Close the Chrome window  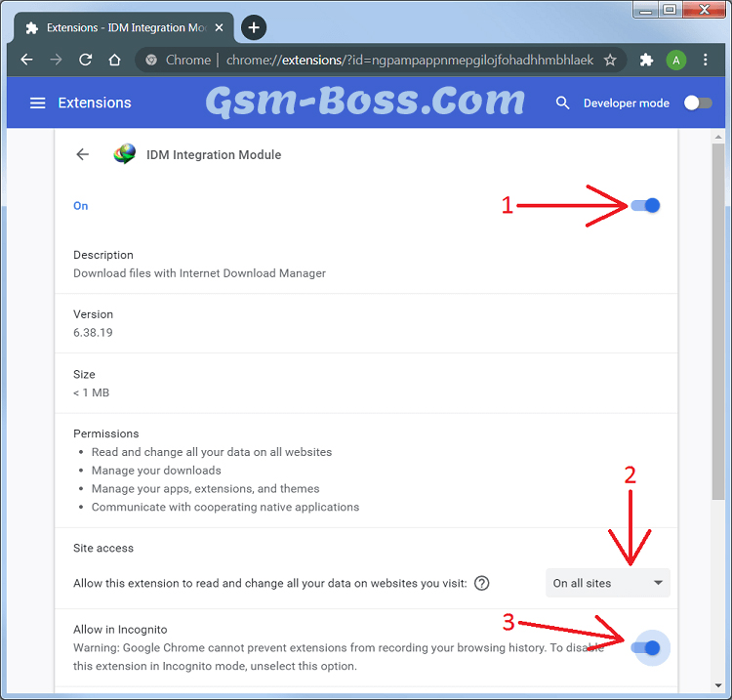[704, 10]
